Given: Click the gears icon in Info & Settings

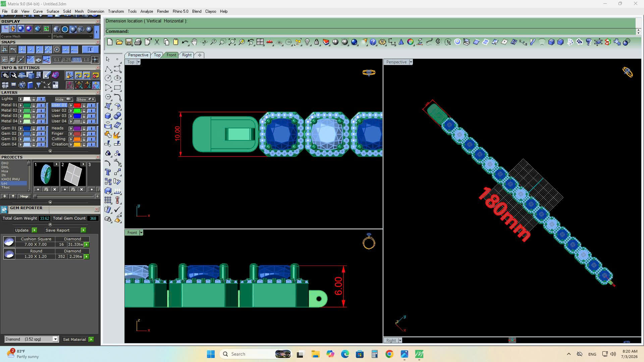Looking at the screenshot, I should pos(5,75).
